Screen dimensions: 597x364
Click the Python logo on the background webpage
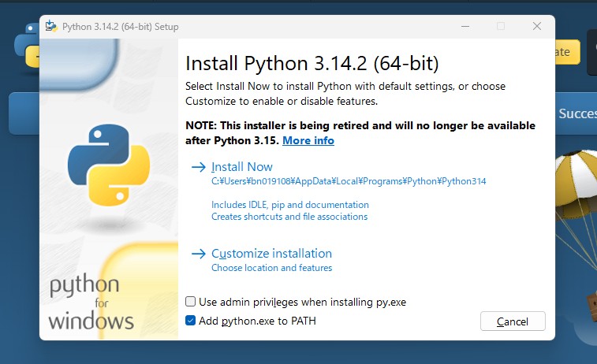[25, 43]
